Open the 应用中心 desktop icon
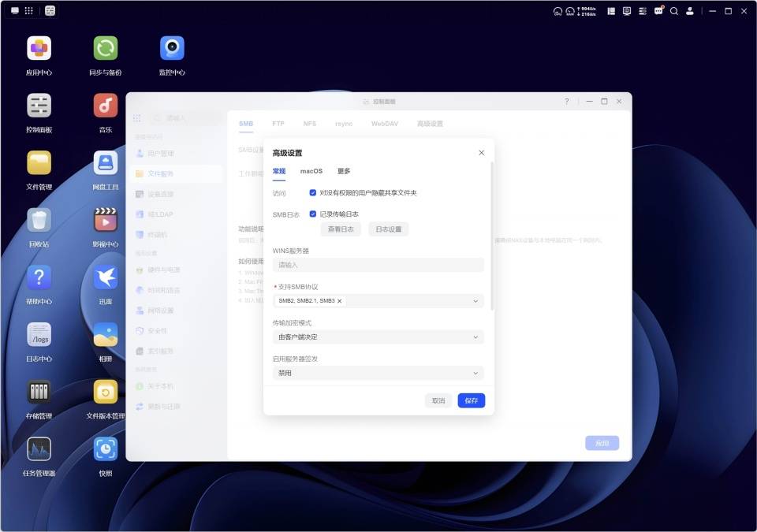Image resolution: width=757 pixels, height=532 pixels. pyautogui.click(x=39, y=48)
